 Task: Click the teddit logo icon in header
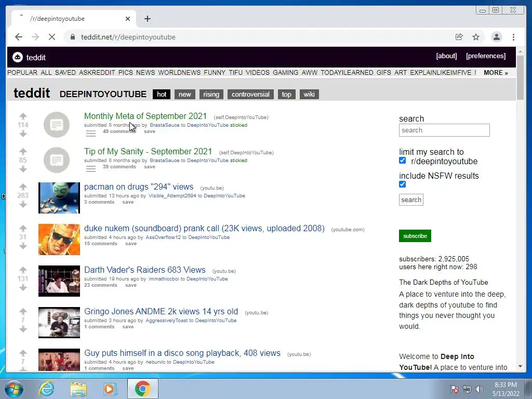tap(18, 57)
